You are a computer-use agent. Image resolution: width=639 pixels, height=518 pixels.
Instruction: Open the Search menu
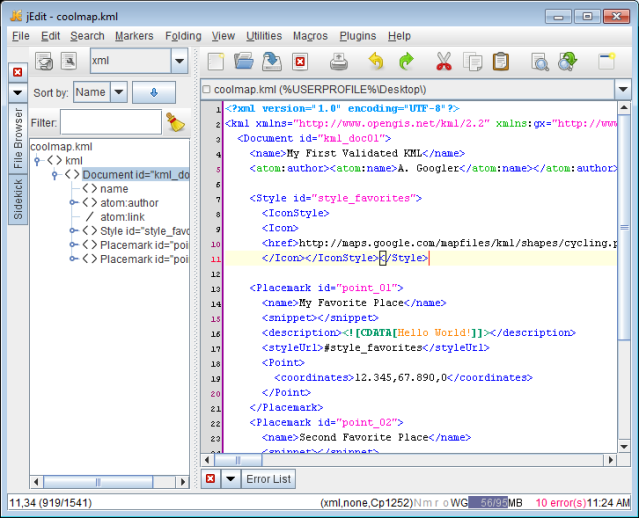pyautogui.click(x=87, y=36)
